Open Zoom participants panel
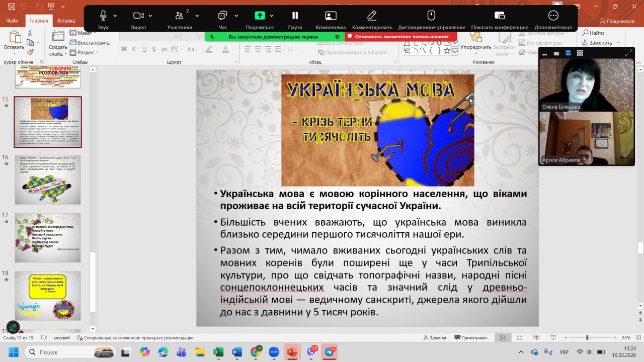 (x=180, y=16)
